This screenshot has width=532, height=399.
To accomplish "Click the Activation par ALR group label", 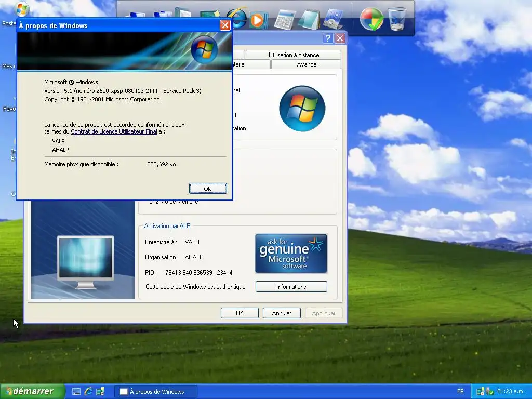I will [x=167, y=226].
